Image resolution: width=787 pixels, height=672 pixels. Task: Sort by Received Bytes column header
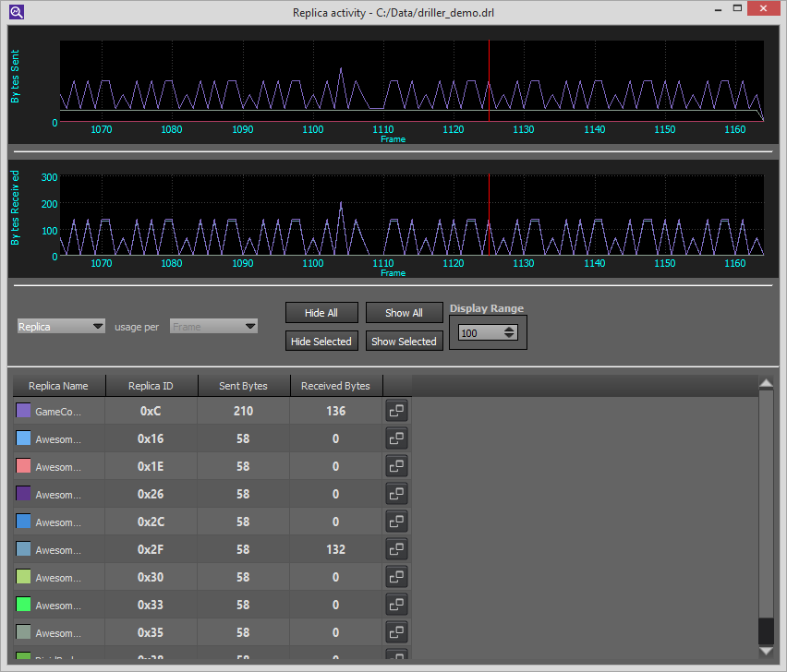tap(336, 386)
